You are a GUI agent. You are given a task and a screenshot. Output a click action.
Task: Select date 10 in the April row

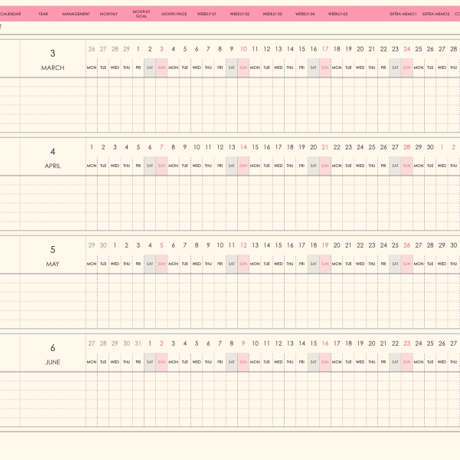coord(197,147)
